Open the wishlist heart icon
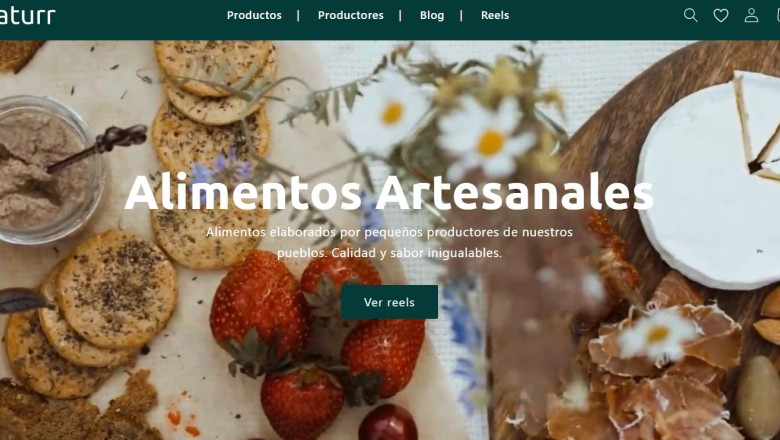Screen dimensions: 780x440 click(721, 15)
